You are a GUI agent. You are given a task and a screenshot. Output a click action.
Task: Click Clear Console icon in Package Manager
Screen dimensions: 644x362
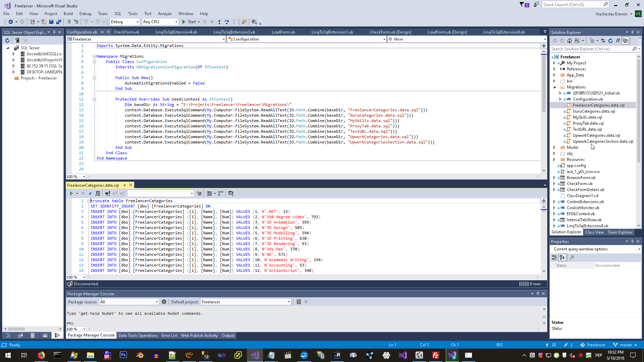pos(299,302)
